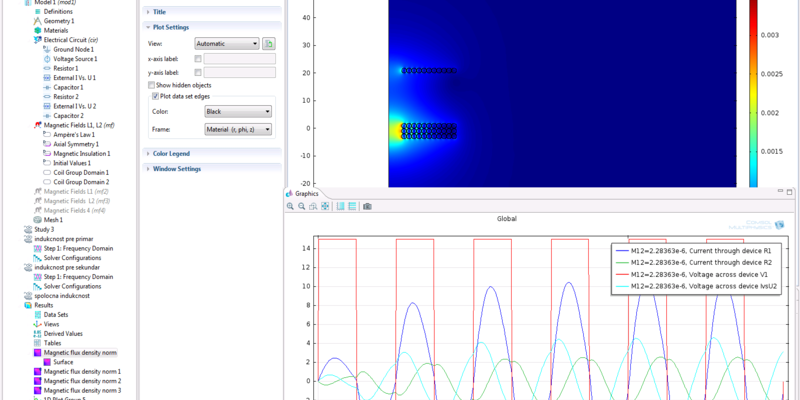Expand the Color Legend section

point(170,154)
